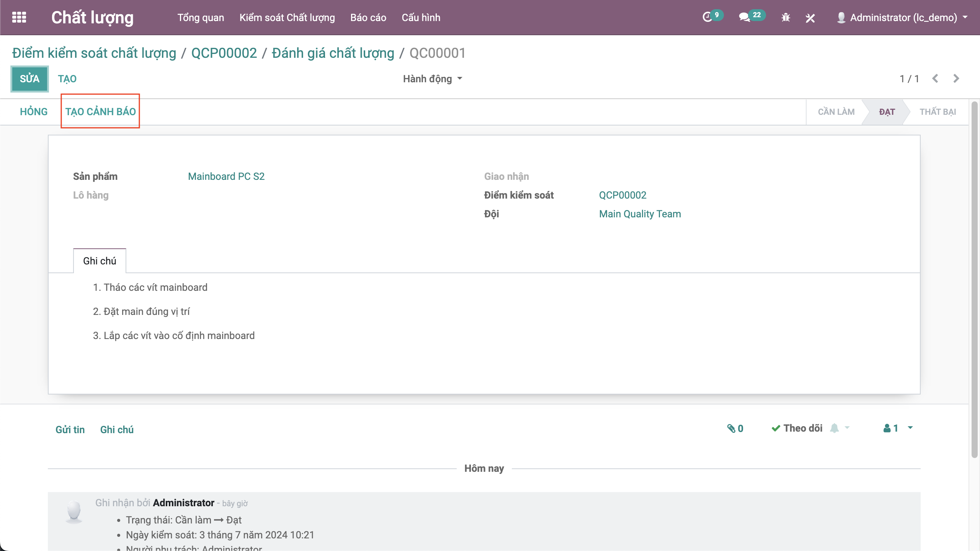Set status to Cần làm stage
The height and width of the screenshot is (551, 980).
(x=836, y=112)
